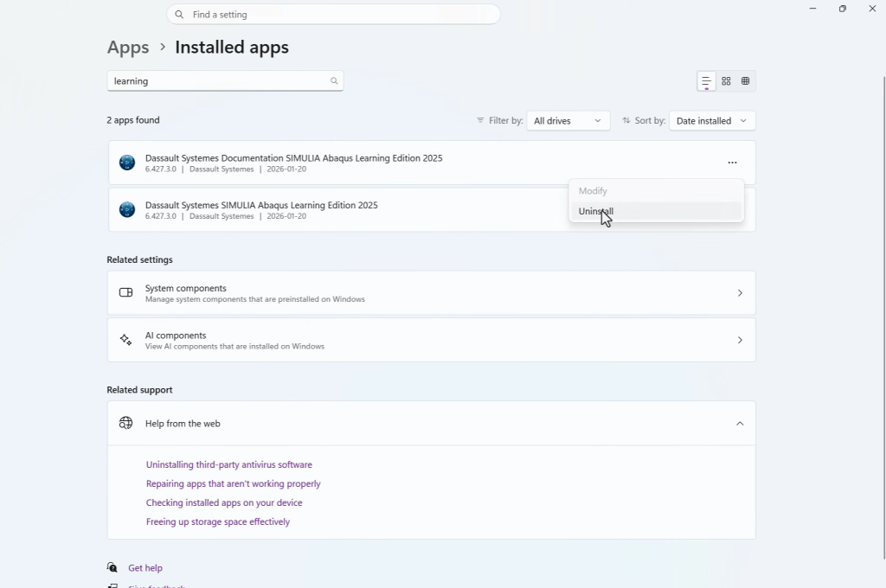This screenshot has width=886, height=588.
Task: Click into the Find a setting field
Action: click(333, 15)
